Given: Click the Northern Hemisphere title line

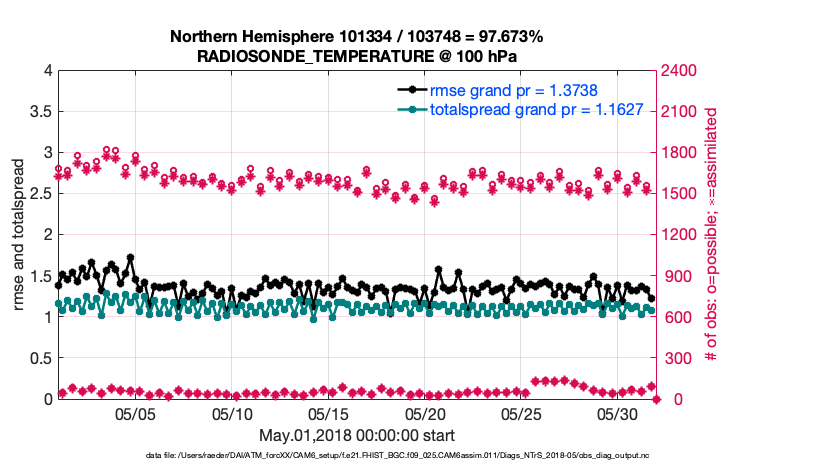Looking at the screenshot, I should point(356,36).
